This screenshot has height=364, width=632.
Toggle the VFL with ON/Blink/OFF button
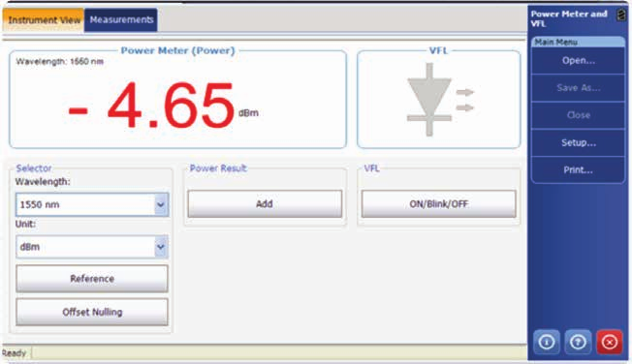pyautogui.click(x=438, y=204)
